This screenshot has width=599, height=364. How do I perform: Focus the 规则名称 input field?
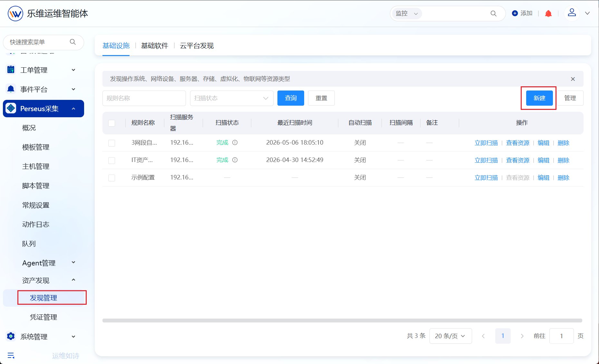pyautogui.click(x=144, y=98)
